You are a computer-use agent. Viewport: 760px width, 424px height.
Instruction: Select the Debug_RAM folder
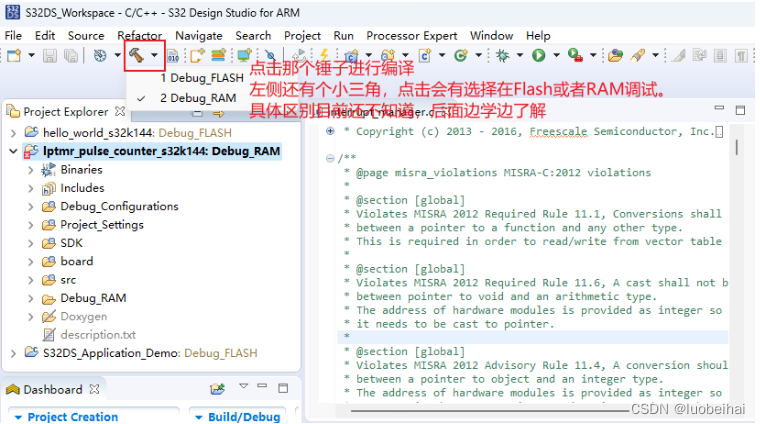coord(93,298)
